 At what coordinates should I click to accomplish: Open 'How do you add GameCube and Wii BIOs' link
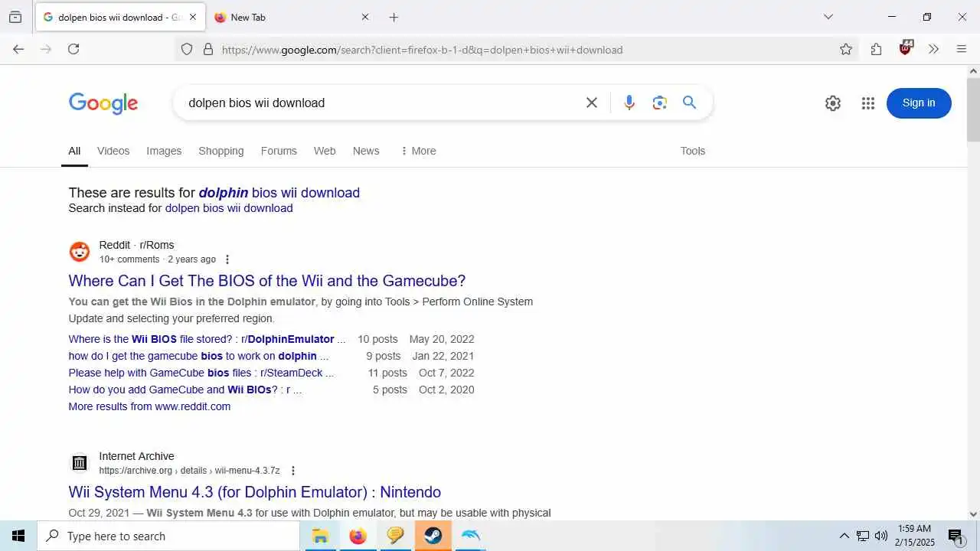(185, 390)
